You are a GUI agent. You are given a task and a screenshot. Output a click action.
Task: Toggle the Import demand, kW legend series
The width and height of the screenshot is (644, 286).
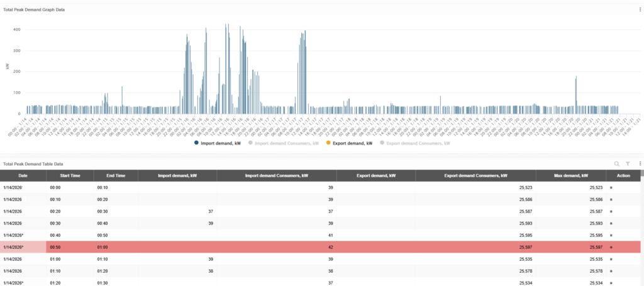[218, 143]
